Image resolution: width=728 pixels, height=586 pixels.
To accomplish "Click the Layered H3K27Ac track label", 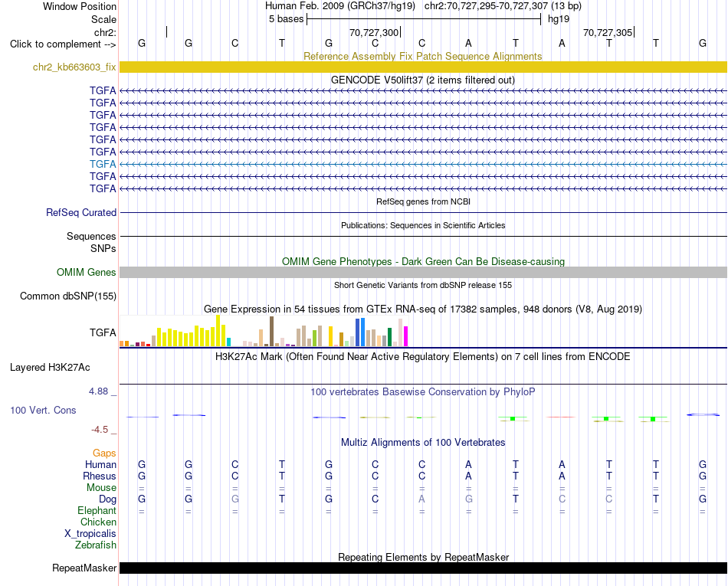I will pos(50,368).
